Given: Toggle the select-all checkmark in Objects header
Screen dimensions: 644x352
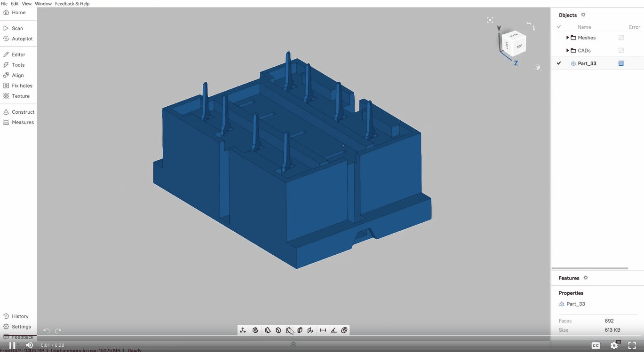Looking at the screenshot, I should coord(559,27).
